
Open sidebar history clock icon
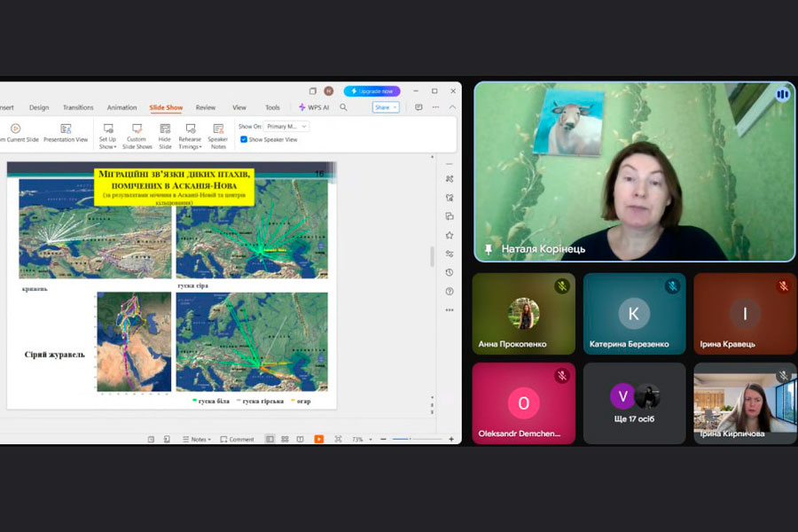(450, 272)
